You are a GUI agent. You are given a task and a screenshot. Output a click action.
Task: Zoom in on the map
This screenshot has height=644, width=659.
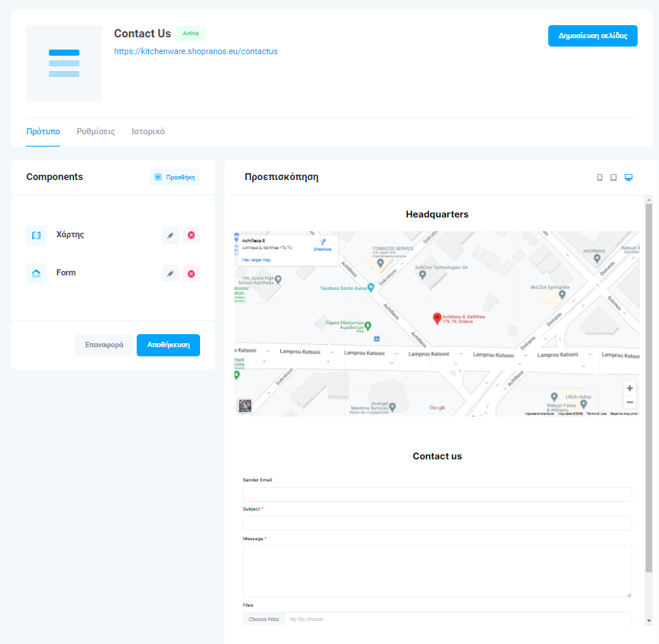629,388
